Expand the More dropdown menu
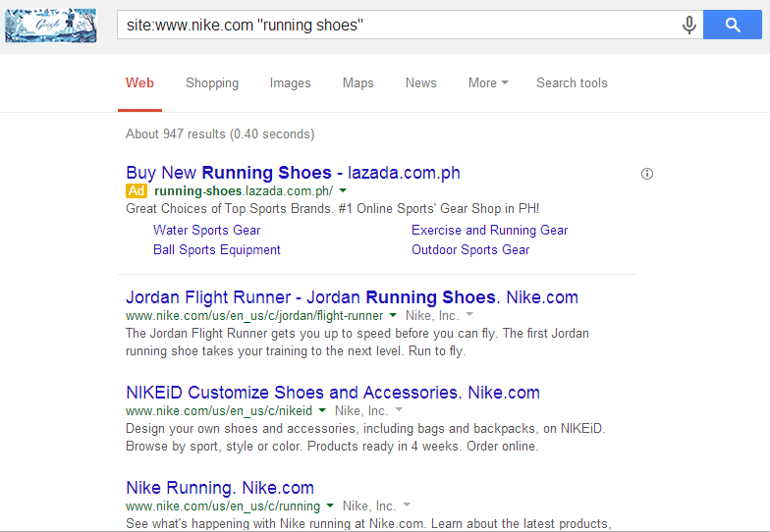This screenshot has width=770, height=532. [x=488, y=82]
